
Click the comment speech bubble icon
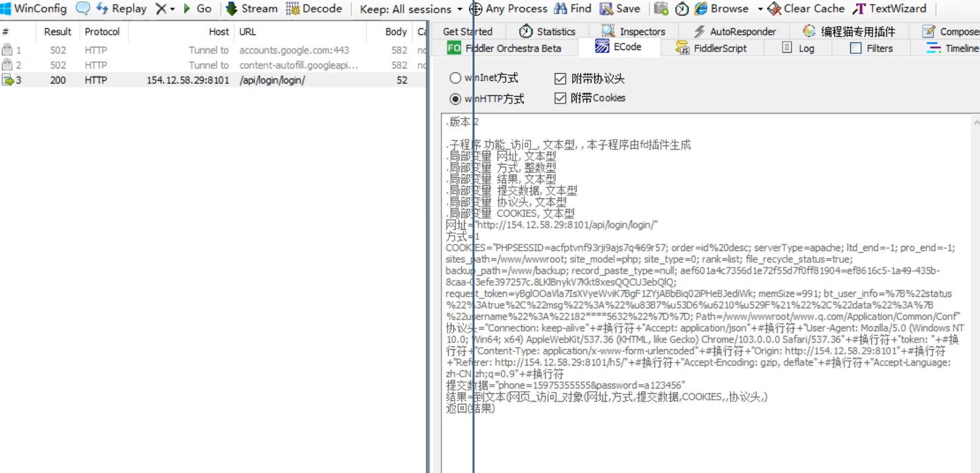83,9
